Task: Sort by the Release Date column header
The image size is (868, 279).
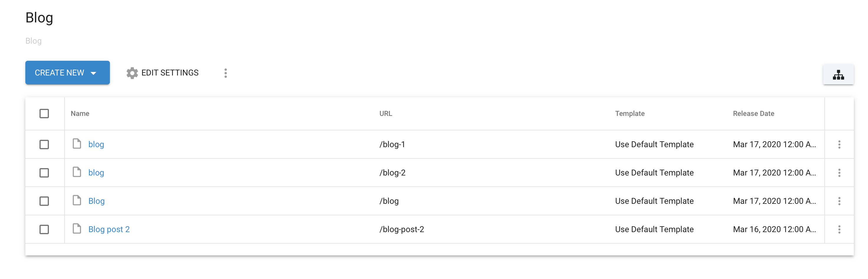Action: tap(753, 113)
